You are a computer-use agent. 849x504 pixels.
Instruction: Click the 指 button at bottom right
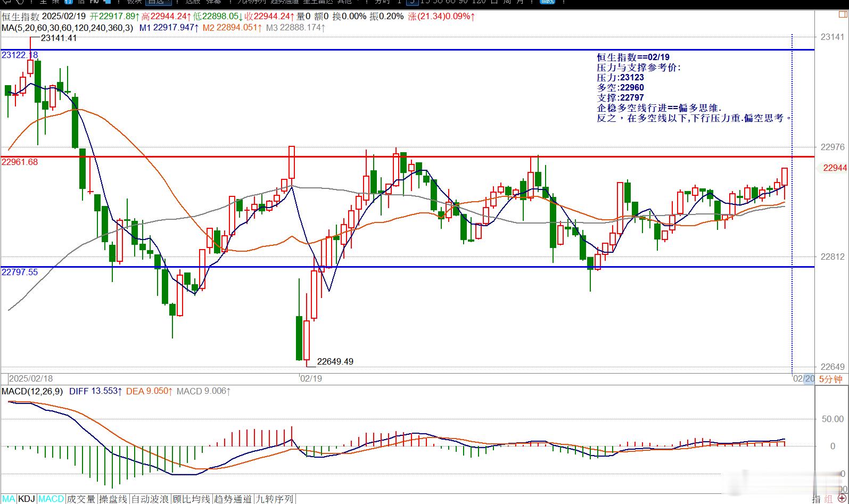pyautogui.click(x=817, y=499)
